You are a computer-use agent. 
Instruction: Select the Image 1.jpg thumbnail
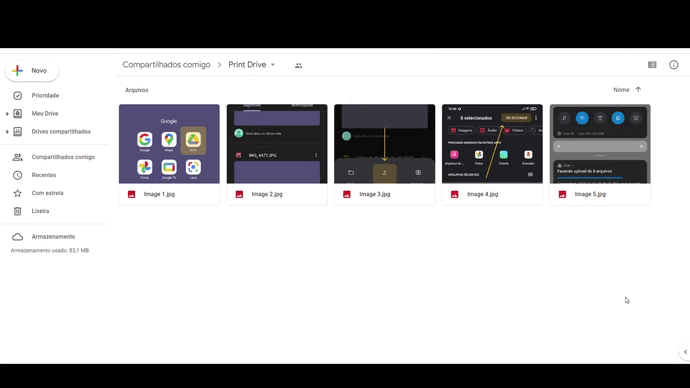169,144
